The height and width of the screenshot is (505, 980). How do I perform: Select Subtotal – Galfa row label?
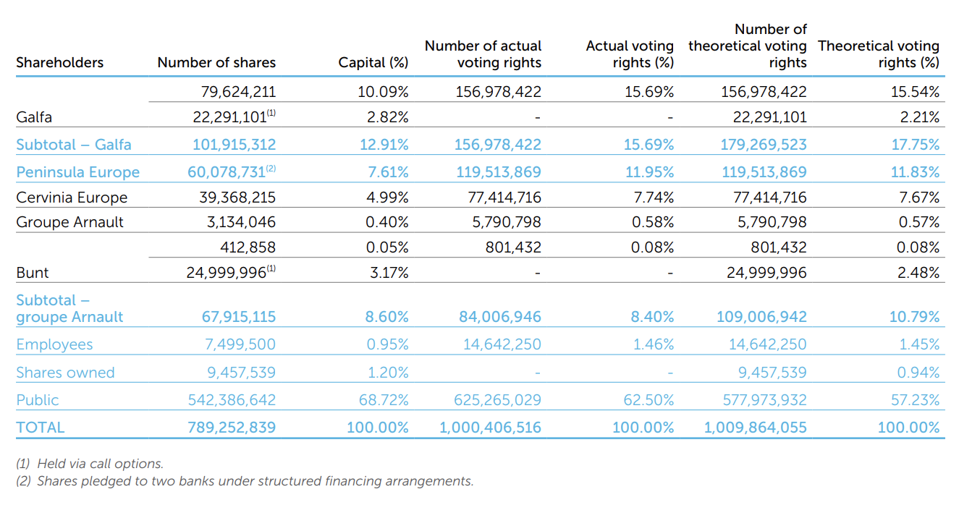pos(74,145)
